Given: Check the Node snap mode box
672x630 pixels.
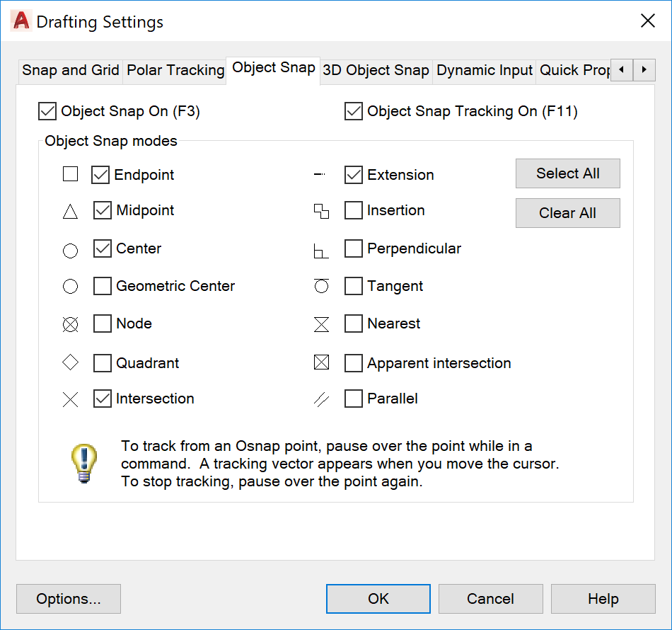Looking at the screenshot, I should 103,323.
